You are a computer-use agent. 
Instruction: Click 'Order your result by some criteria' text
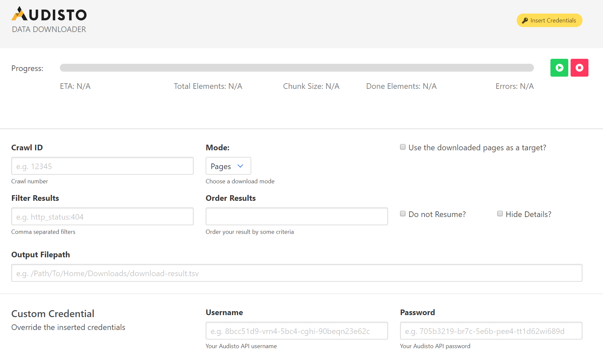click(250, 232)
